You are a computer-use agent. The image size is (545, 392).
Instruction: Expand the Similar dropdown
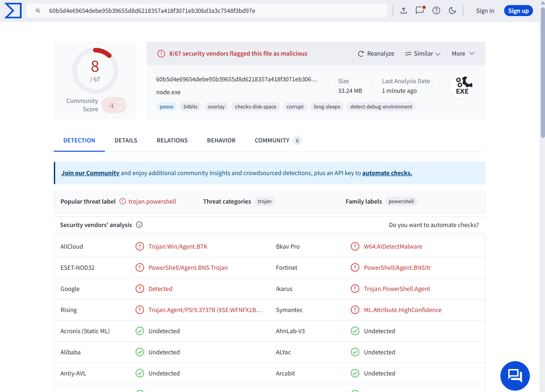click(423, 54)
